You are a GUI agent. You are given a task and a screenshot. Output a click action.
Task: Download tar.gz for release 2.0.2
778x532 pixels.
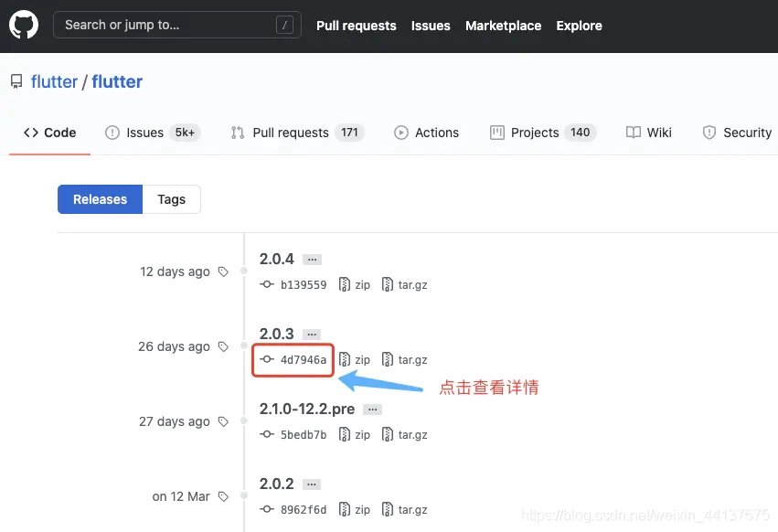coord(413,510)
